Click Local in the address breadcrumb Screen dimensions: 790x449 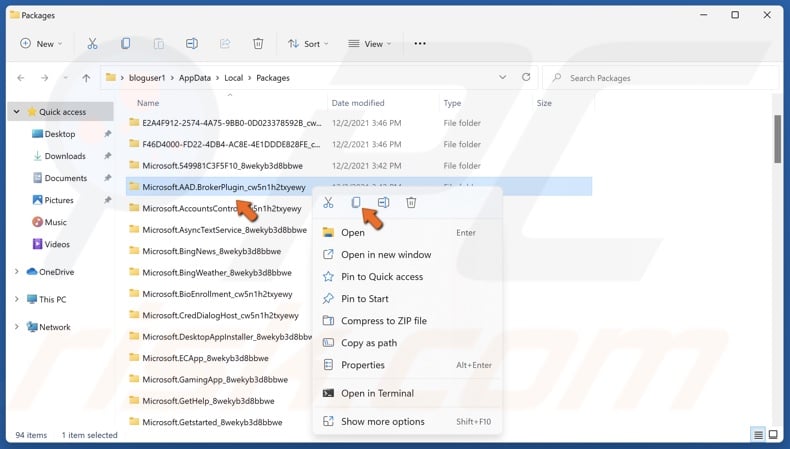point(233,78)
